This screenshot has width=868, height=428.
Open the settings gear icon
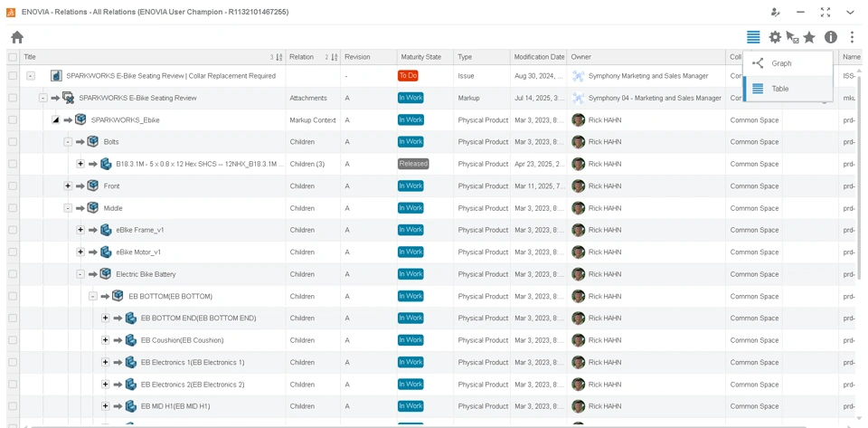click(x=775, y=37)
